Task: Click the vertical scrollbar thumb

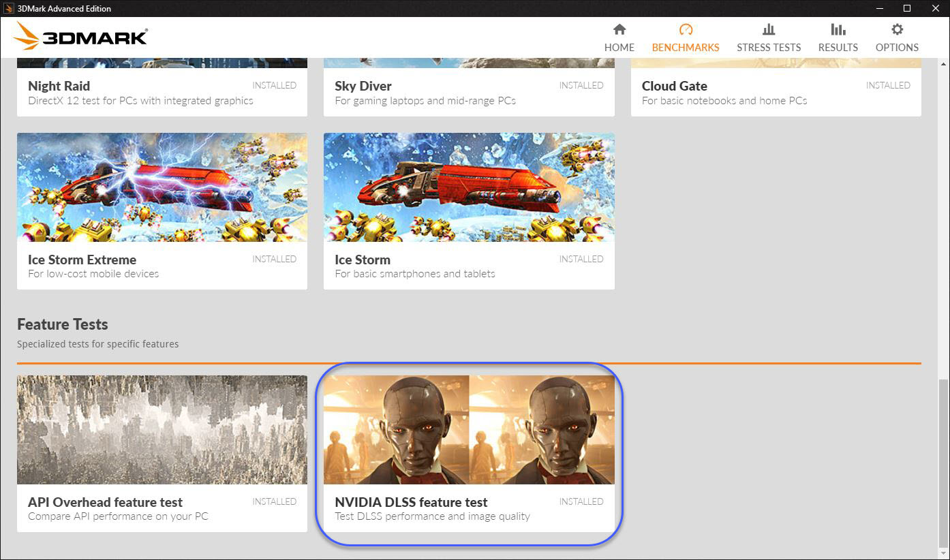Action: tap(943, 463)
